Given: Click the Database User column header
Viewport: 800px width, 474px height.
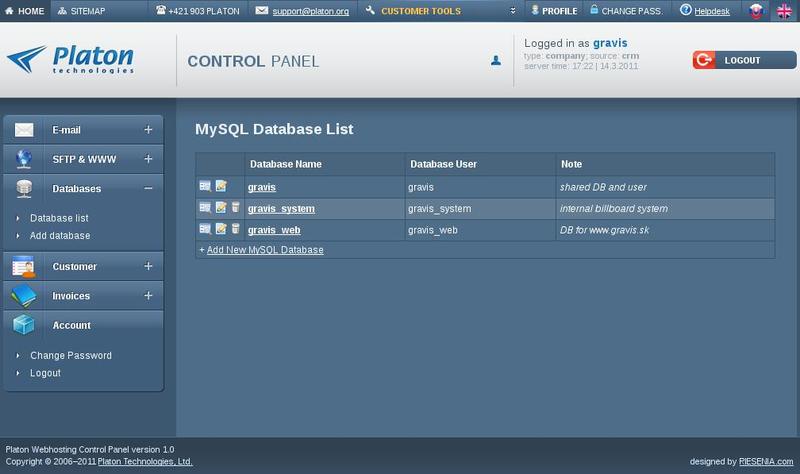Looking at the screenshot, I should point(443,164).
